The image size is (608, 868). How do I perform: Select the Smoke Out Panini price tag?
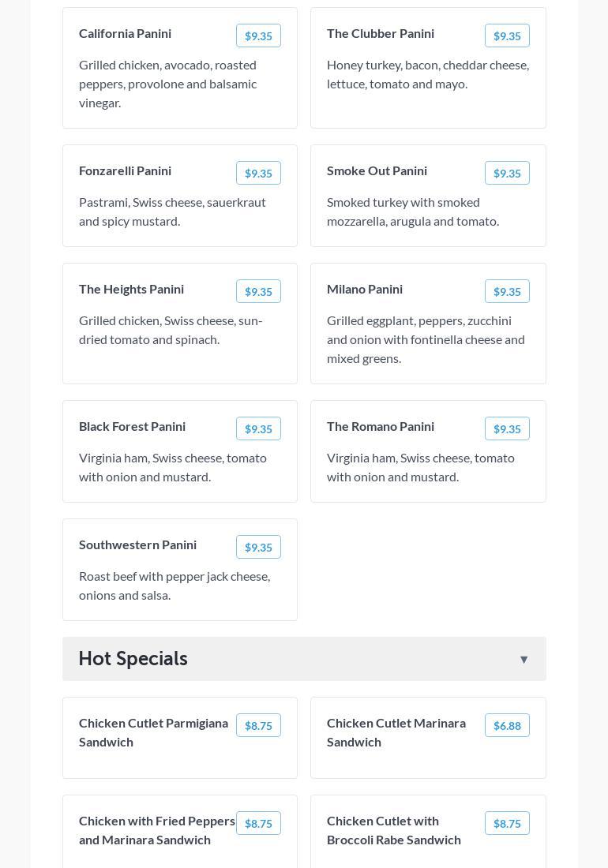[507, 173]
